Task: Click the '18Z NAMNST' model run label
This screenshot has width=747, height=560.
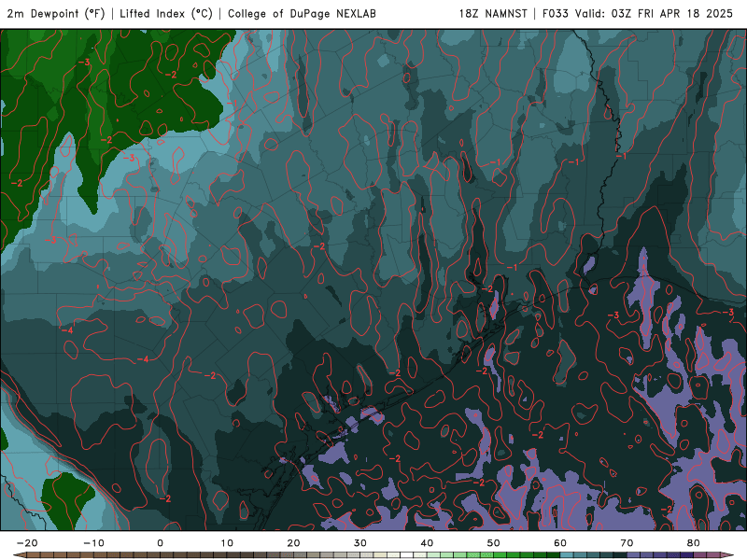Action: (x=493, y=13)
